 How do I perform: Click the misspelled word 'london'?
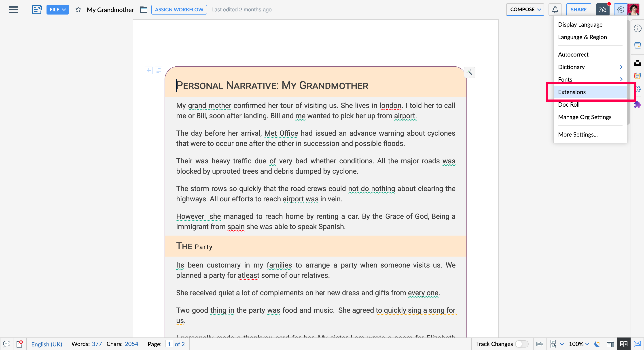tap(390, 105)
